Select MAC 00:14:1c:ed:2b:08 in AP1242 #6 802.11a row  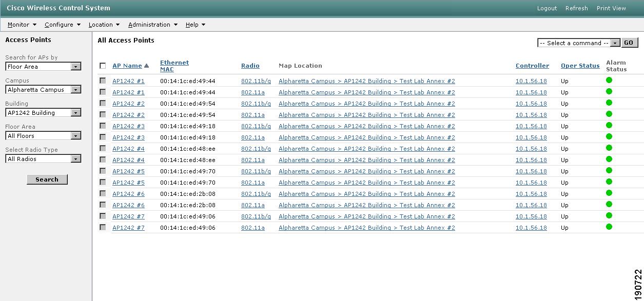[188, 205]
